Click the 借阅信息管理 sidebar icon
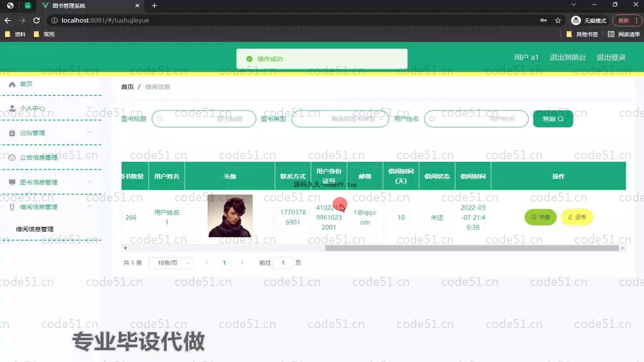This screenshot has height=362, width=644. pos(12,207)
